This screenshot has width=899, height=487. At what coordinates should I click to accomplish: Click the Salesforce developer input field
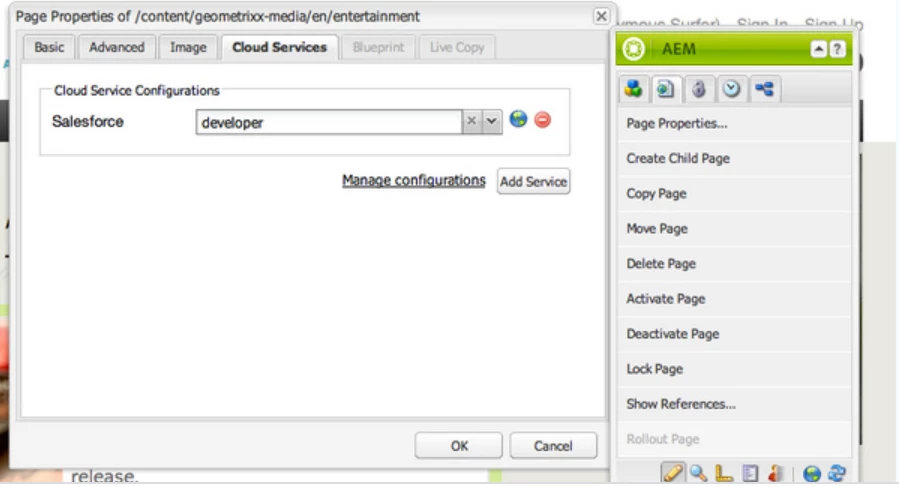[x=329, y=122]
